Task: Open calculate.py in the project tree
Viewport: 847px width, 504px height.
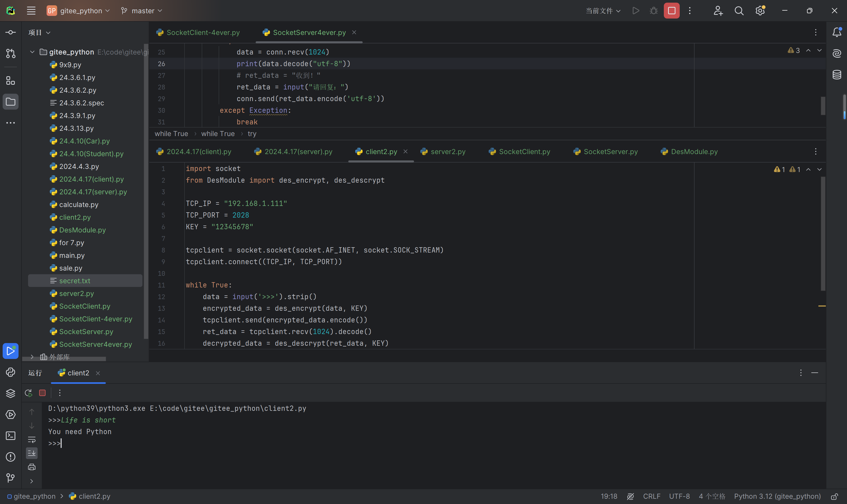Action: [78, 204]
